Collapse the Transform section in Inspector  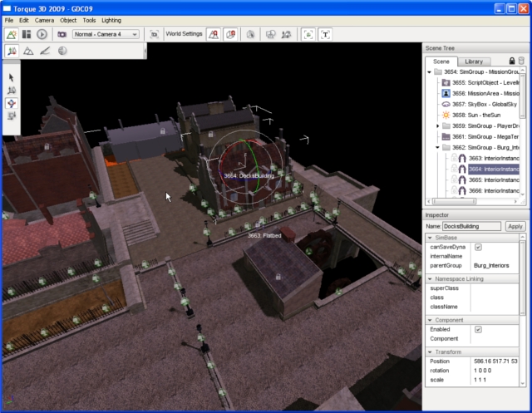point(429,352)
